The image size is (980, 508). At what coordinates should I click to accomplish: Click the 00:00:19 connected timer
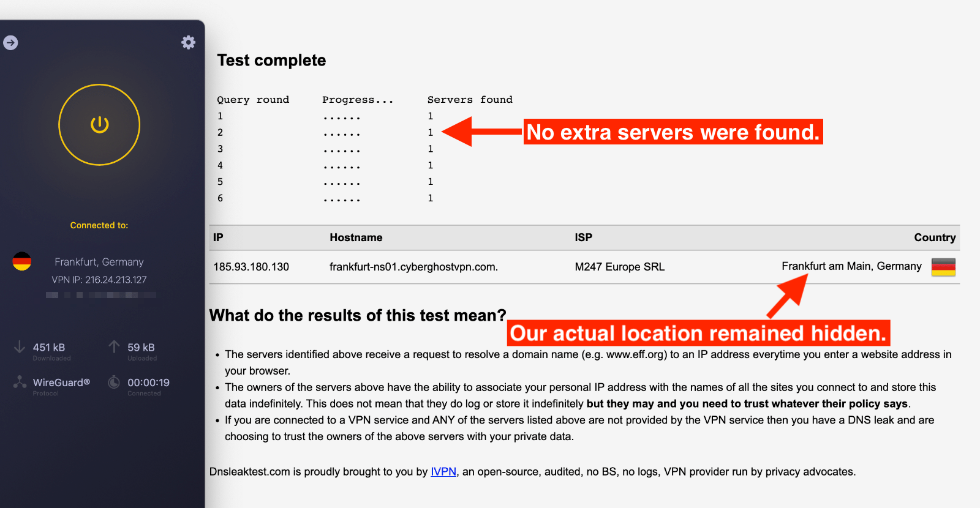point(148,383)
